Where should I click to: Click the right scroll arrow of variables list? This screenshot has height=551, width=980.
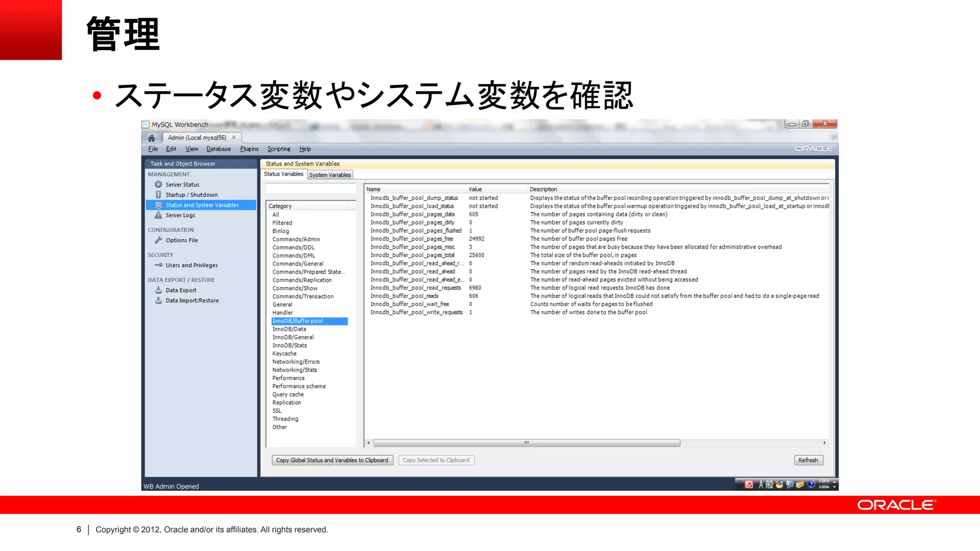[824, 443]
